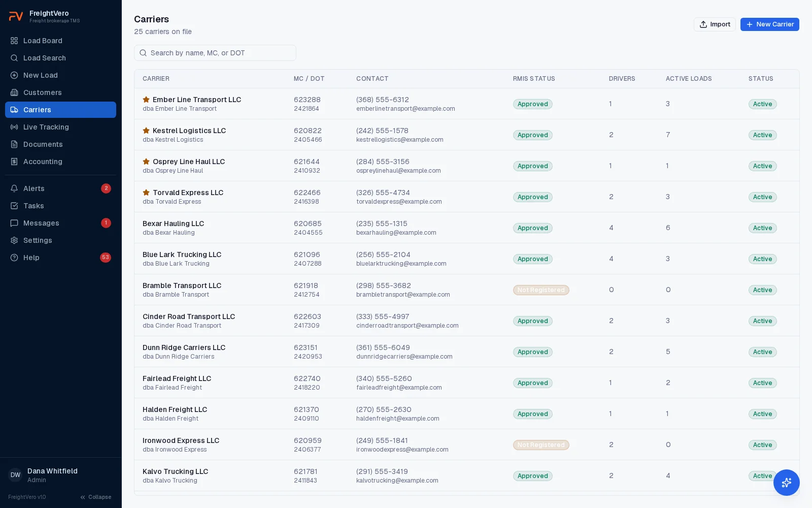Create a New Carrier
Image resolution: width=812 pixels, height=508 pixels.
point(769,24)
